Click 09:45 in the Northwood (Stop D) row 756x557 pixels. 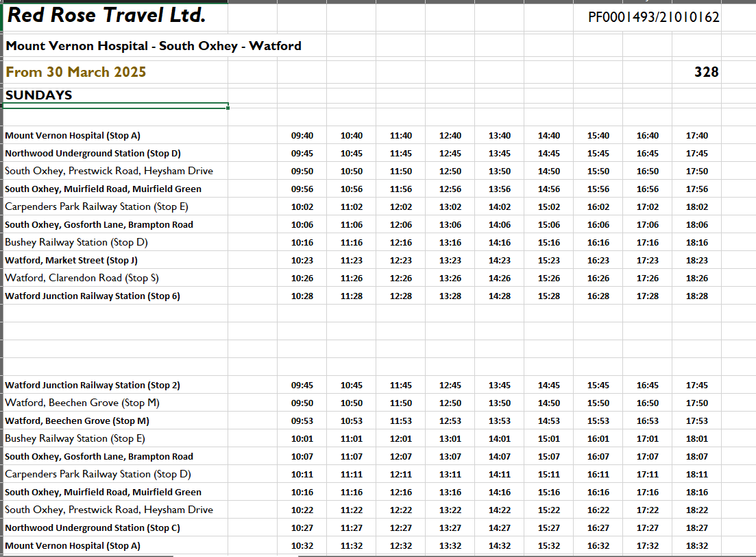click(302, 154)
